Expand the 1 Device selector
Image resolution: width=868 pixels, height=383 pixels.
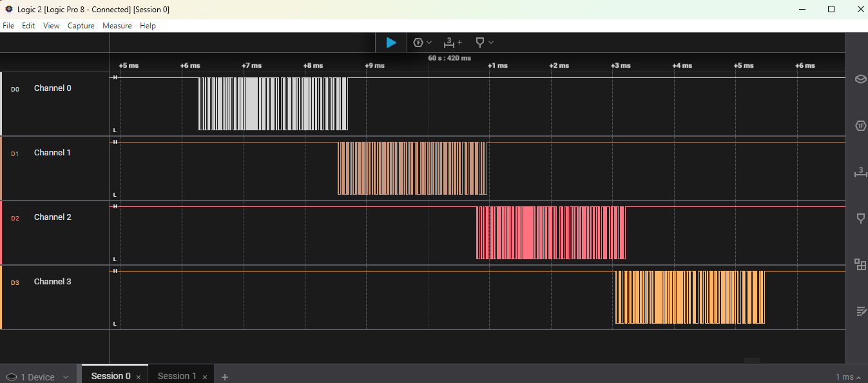[38, 377]
